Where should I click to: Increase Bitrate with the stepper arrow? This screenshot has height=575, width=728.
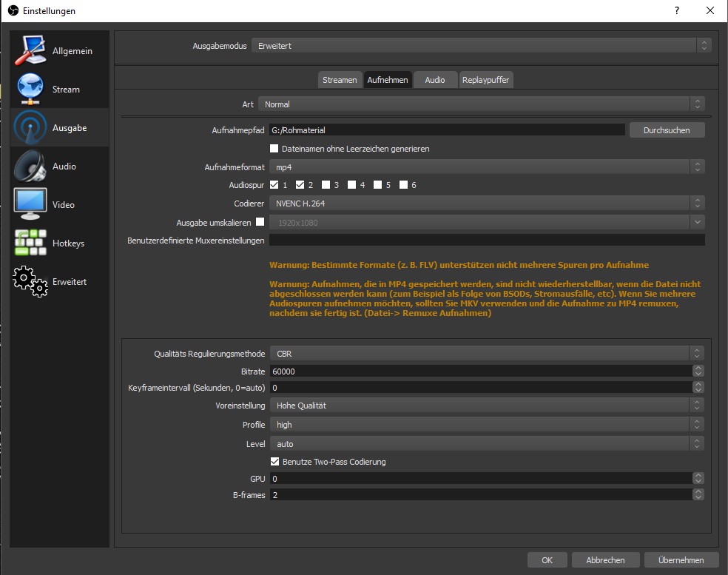coord(698,369)
